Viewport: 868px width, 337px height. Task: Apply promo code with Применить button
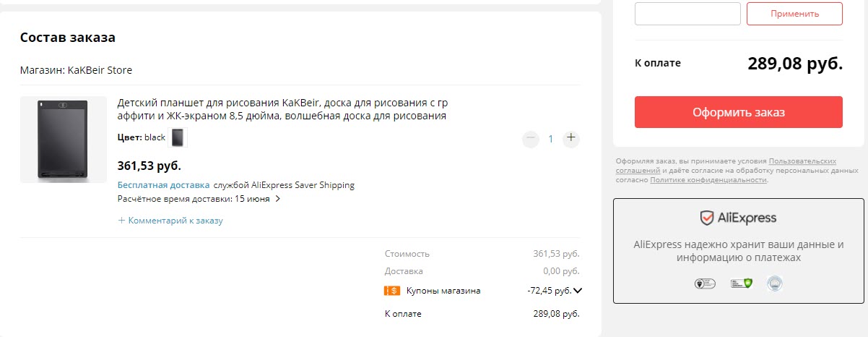point(794,14)
